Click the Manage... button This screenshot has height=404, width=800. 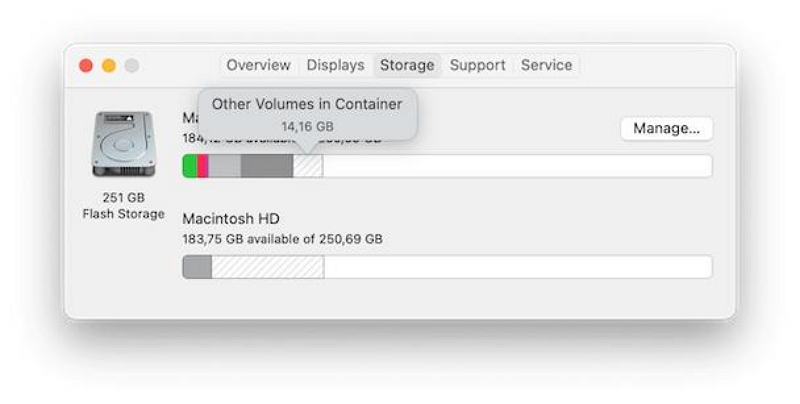point(666,129)
